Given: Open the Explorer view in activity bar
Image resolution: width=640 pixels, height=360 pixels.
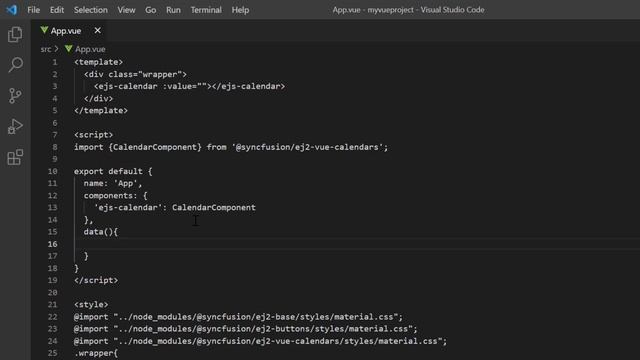Looking at the screenshot, I should 15,34.
